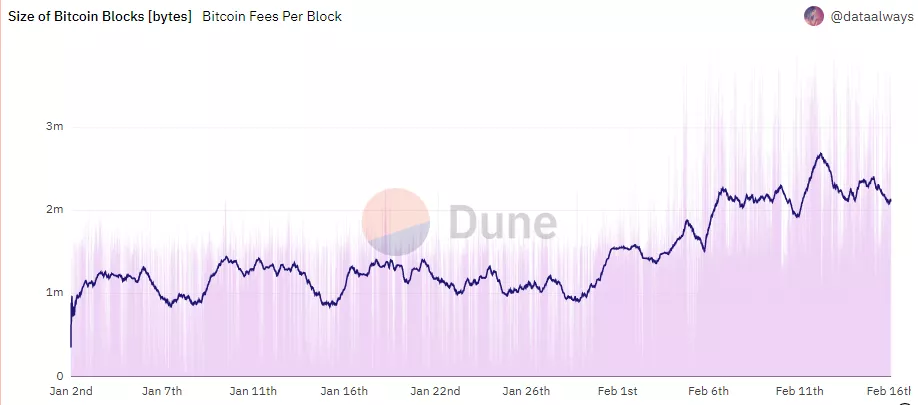This screenshot has width=918, height=405.
Task: Click the highest peak of the dark line
Action: click(820, 154)
